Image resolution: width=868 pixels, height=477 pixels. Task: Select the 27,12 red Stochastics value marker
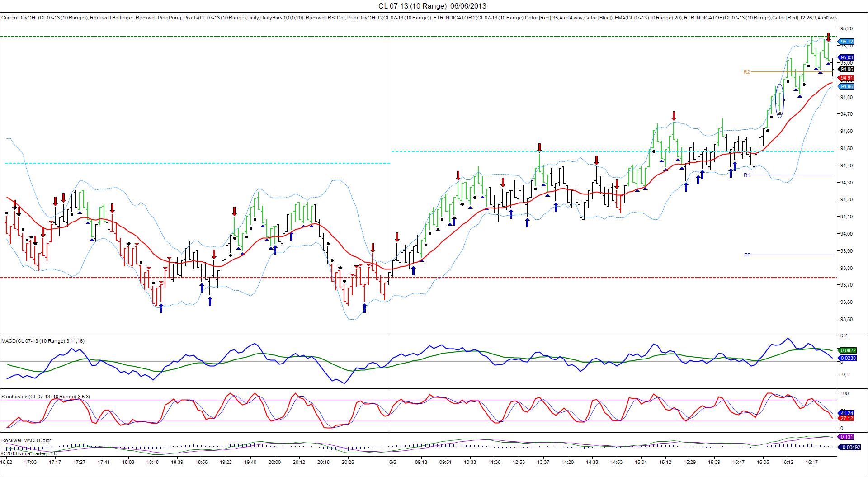[846, 418]
